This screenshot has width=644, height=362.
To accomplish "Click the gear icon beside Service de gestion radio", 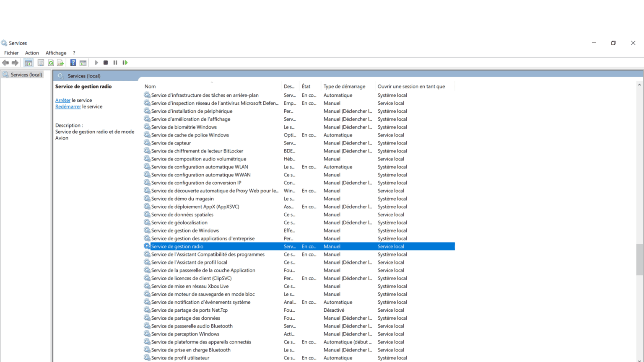I will [x=147, y=246].
